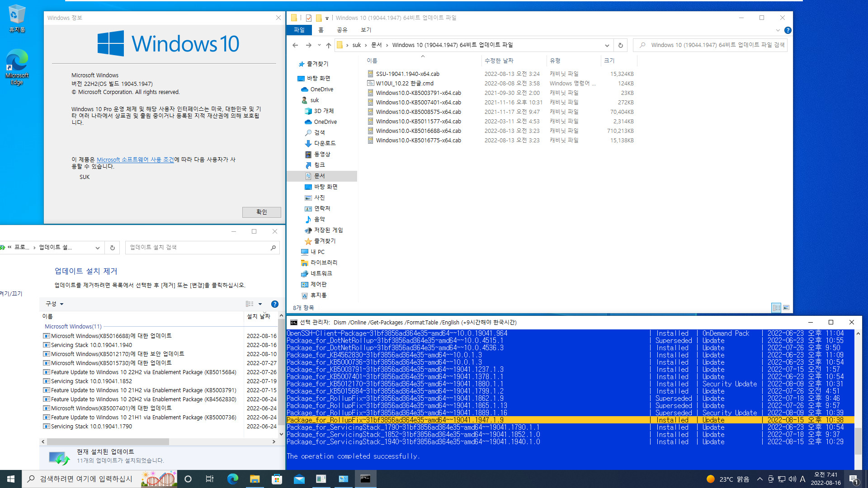Open the 공유 ribbon tab
The width and height of the screenshot is (868, 488).
(342, 30)
